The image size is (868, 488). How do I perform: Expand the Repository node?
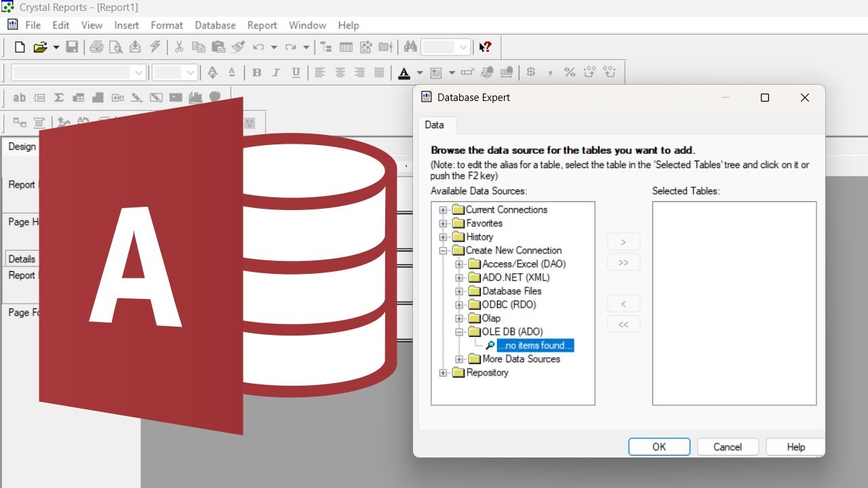(443, 373)
